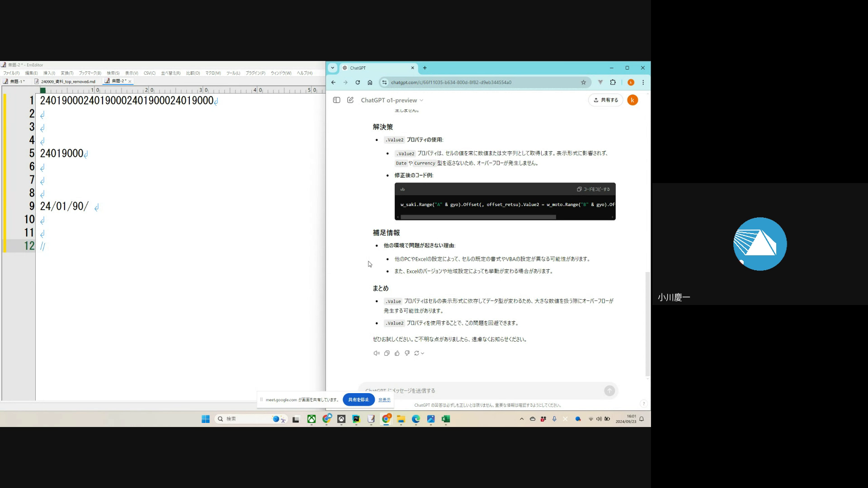
Task: Expand the ChatGPT o1-preview model selector
Action: click(x=392, y=100)
